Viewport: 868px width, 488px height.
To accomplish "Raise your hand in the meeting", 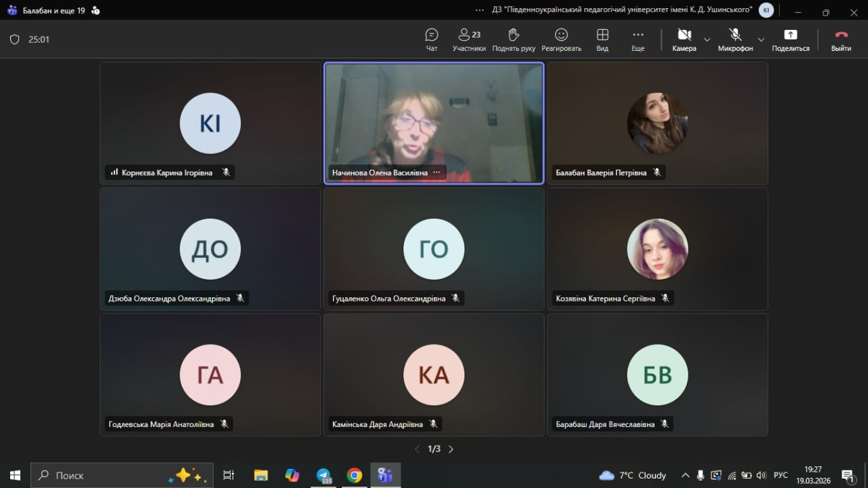I will click(513, 39).
